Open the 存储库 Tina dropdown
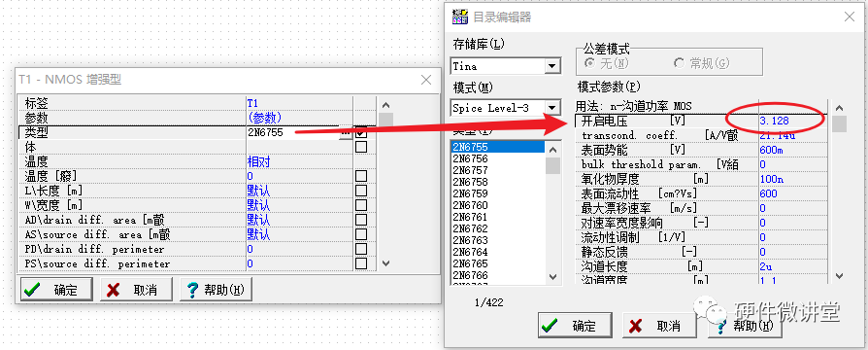This screenshot has height=350, width=868. coord(551,66)
